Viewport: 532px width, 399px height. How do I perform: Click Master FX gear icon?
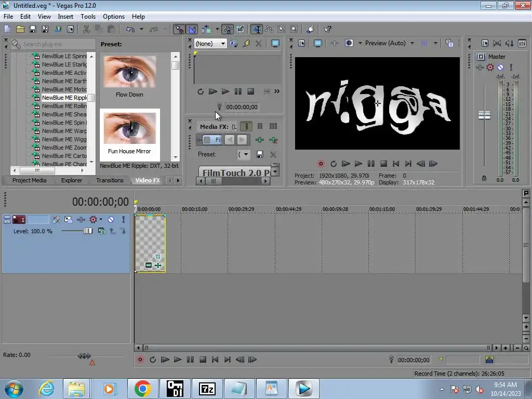pos(490,67)
